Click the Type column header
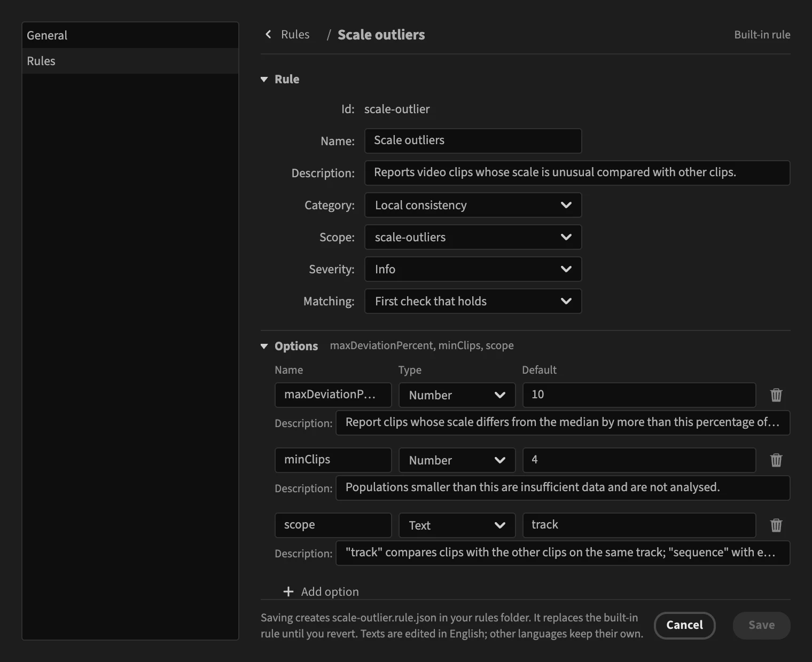812x662 pixels. tap(410, 370)
